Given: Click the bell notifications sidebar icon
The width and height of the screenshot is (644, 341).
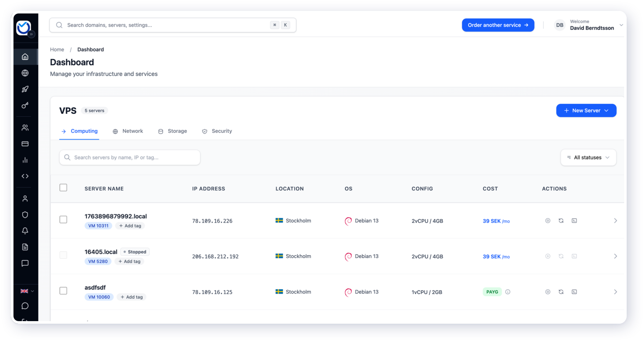Looking at the screenshot, I should coord(25,231).
